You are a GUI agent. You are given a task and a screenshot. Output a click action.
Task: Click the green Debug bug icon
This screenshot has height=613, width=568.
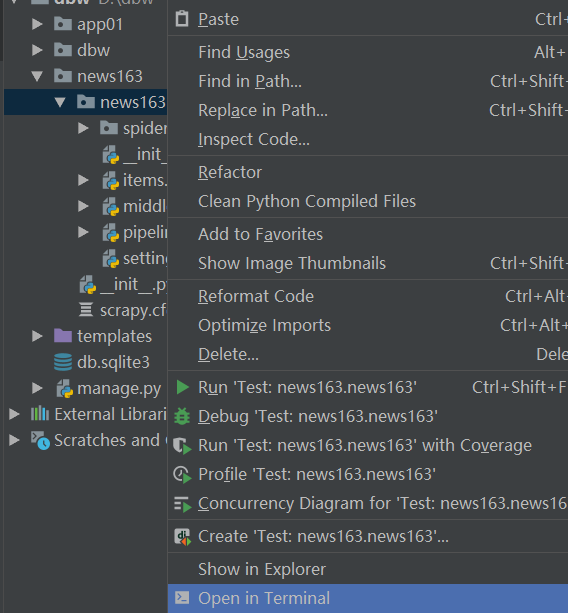[182, 416]
